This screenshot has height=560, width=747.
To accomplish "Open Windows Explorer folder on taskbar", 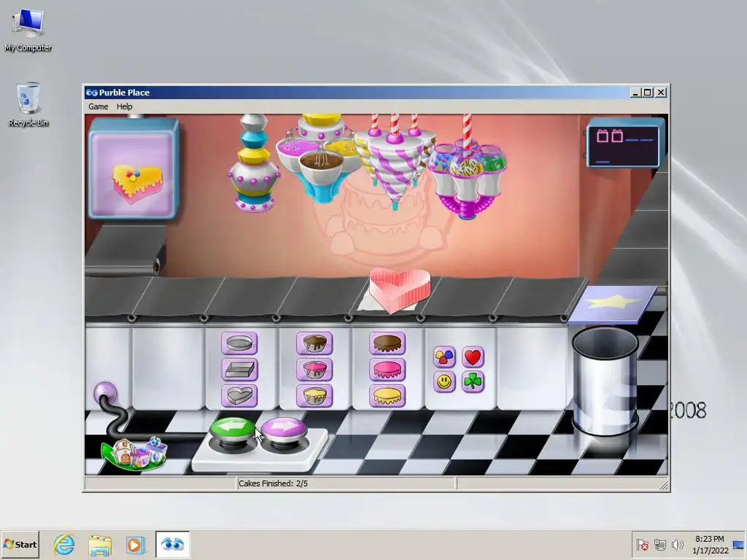I will point(100,545).
